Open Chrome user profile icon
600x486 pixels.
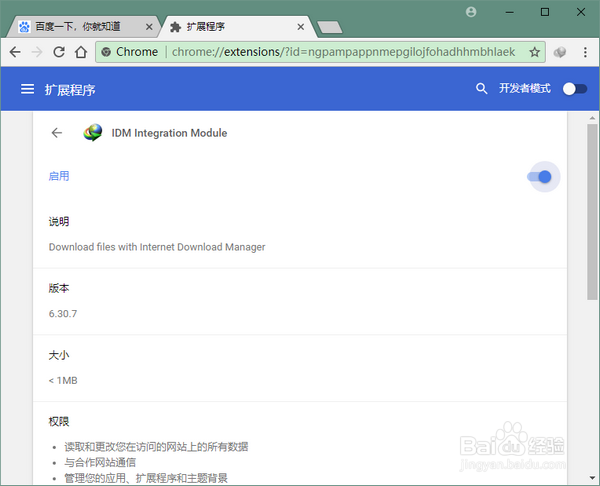pos(471,12)
